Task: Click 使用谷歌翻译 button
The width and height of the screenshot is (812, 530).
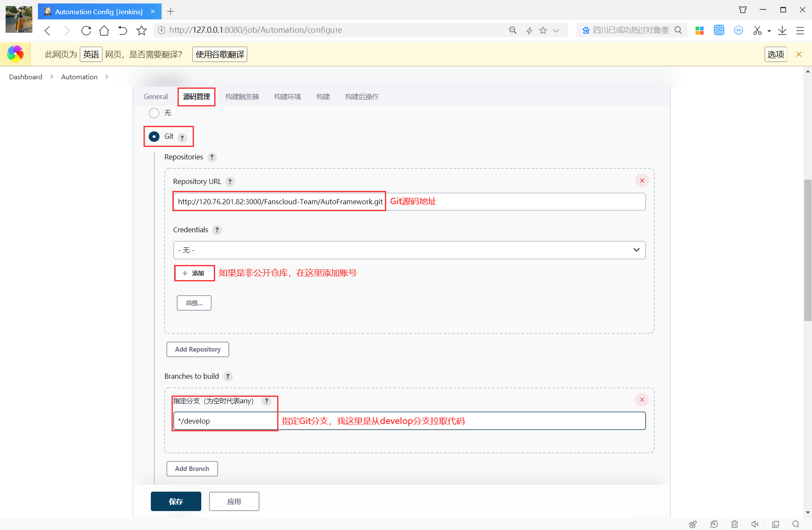Action: [x=220, y=54]
